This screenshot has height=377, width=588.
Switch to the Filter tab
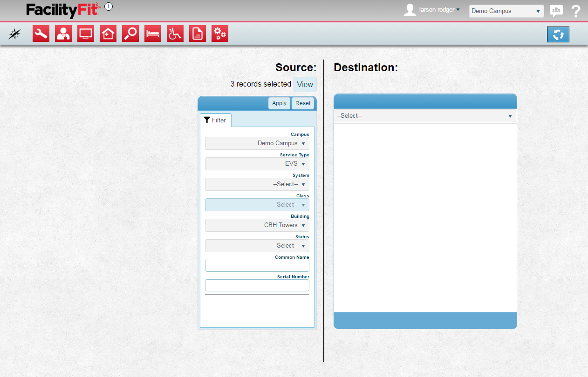215,120
